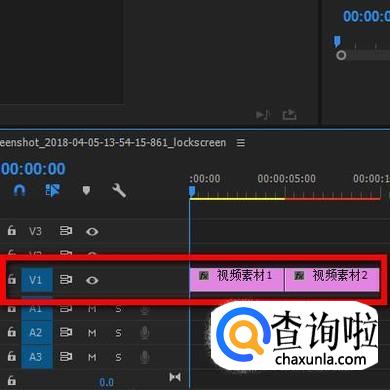Screen dimensions: 390x390
Task: Toggle the lock on track A2
Action: [12, 332]
